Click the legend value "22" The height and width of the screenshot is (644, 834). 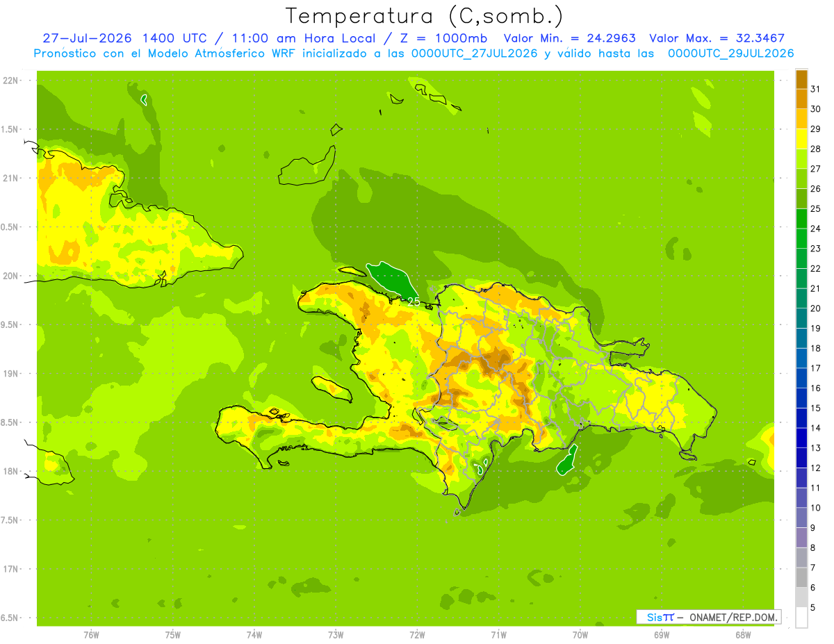(x=816, y=269)
